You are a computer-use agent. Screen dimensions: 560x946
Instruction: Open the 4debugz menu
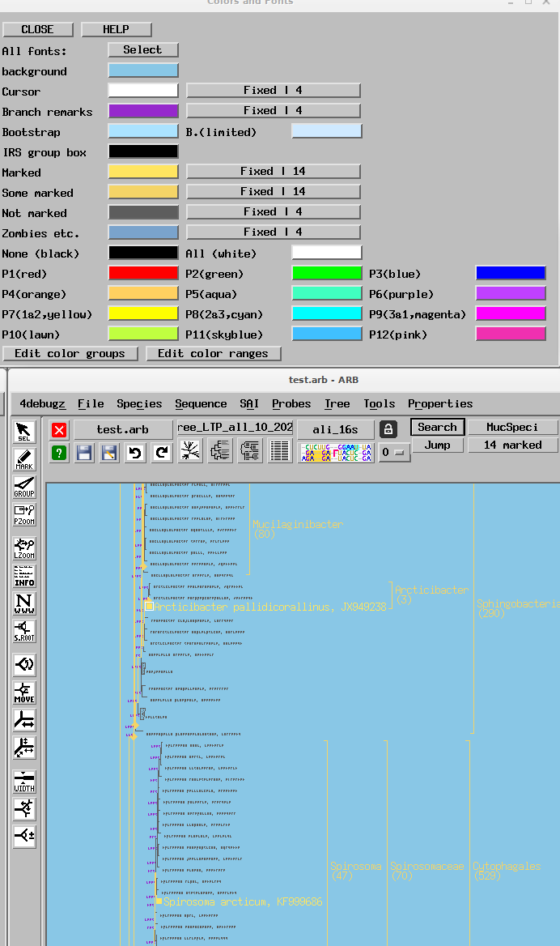click(x=42, y=403)
